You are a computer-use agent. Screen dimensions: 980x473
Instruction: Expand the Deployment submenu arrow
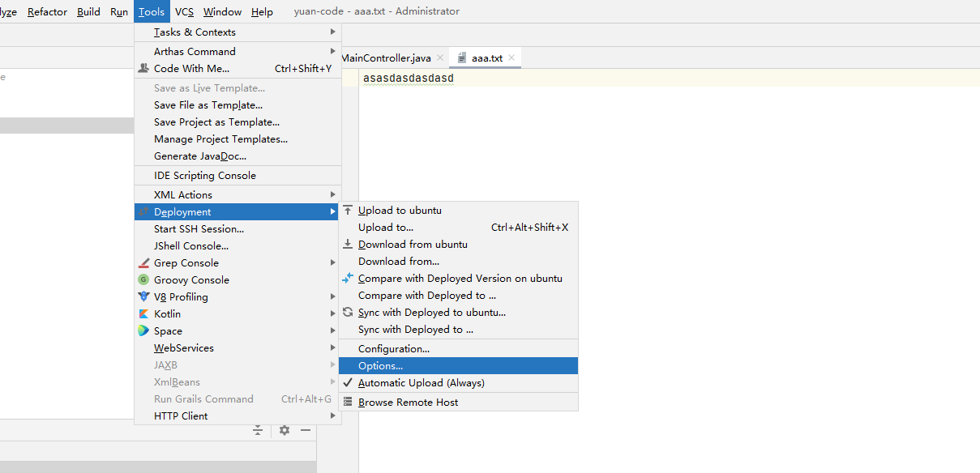(x=332, y=212)
